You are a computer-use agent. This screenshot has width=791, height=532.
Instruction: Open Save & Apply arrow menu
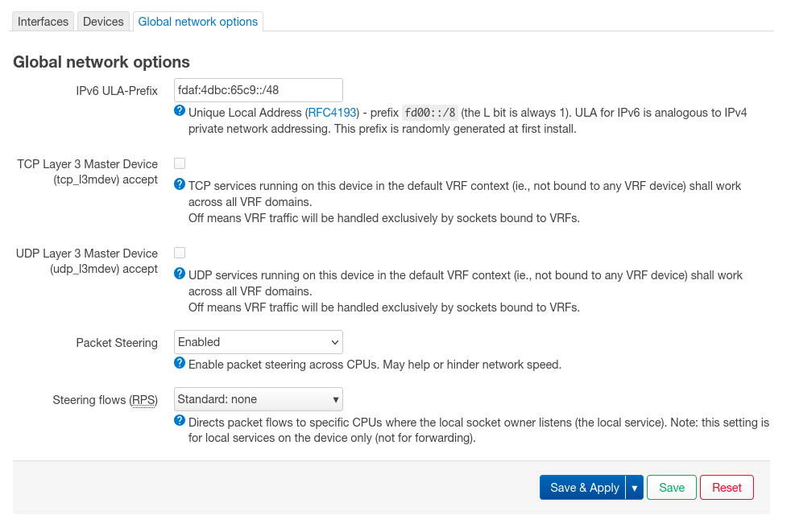(x=635, y=488)
